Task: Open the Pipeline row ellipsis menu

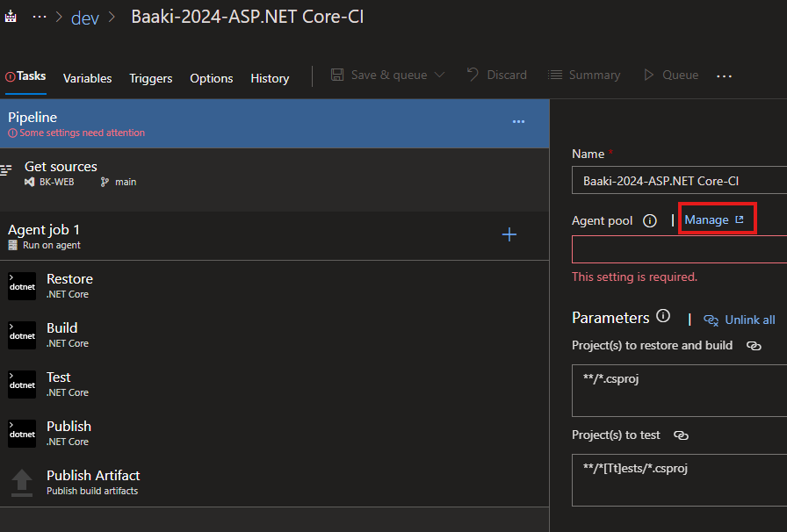Action: pos(518,121)
